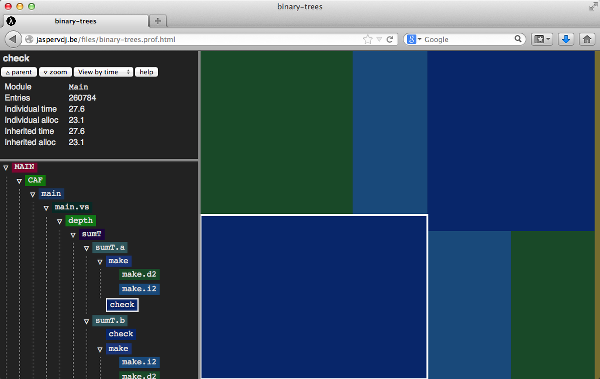Collapse the depth node triangle
The width and height of the screenshot is (600, 379).
(59, 221)
